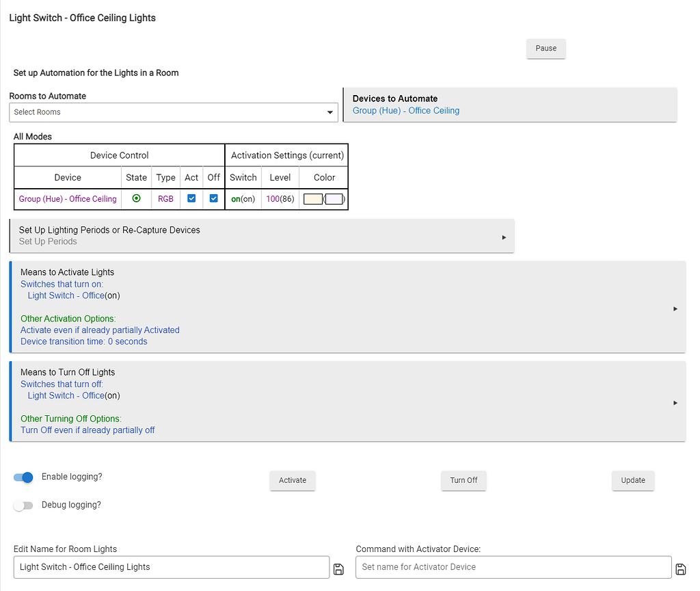Screen dimensions: 700x591
Task: Click the beige activation color swatch
Action: tap(312, 199)
